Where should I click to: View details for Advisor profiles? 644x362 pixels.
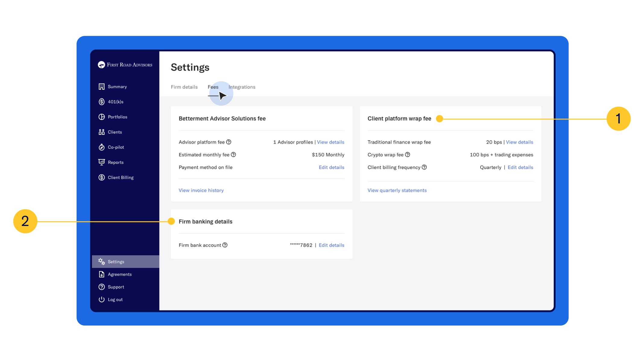tap(330, 142)
